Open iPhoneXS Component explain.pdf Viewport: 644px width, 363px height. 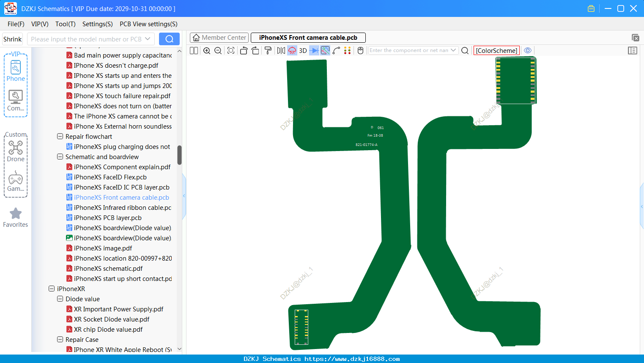pyautogui.click(x=122, y=167)
